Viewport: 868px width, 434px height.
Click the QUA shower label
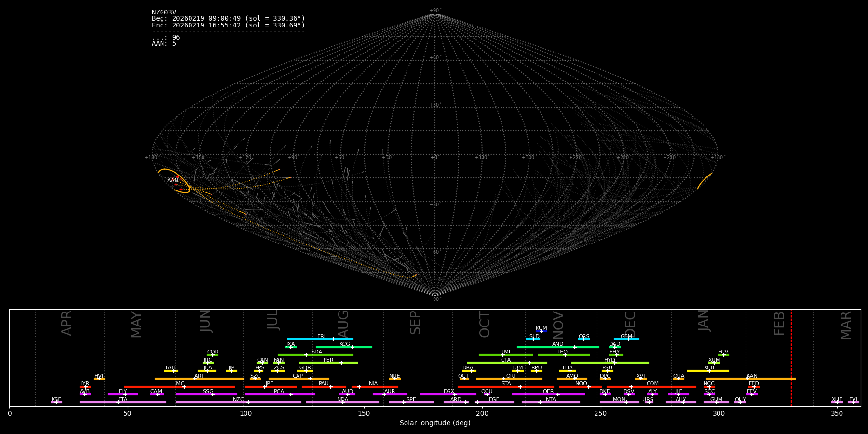click(x=678, y=376)
